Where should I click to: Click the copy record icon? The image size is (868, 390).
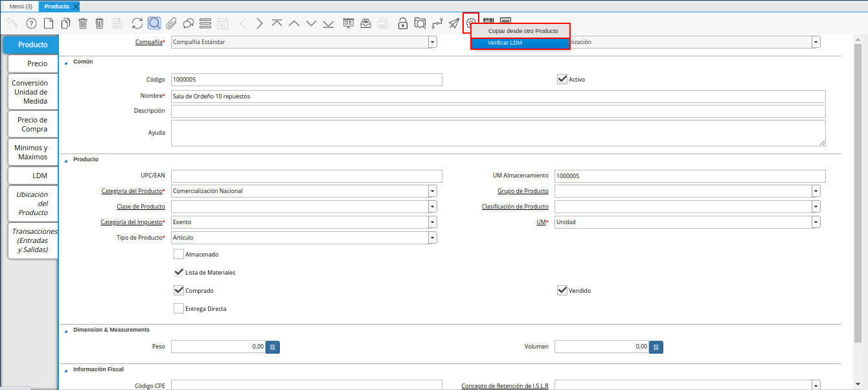coord(65,23)
